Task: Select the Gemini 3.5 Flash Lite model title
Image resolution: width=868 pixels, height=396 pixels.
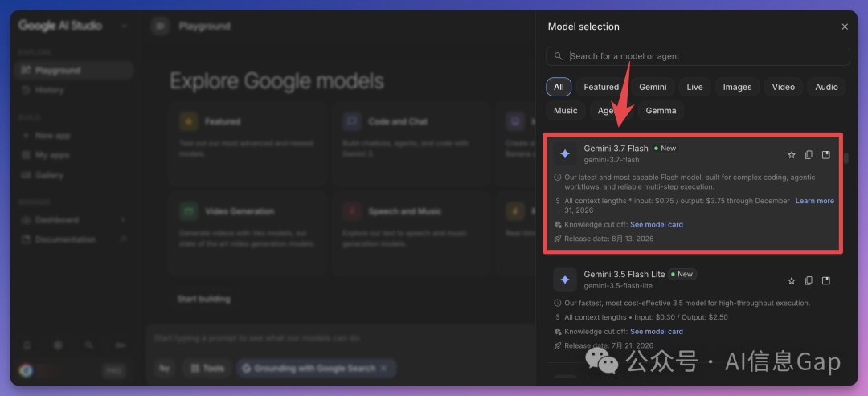Action: pyautogui.click(x=624, y=275)
